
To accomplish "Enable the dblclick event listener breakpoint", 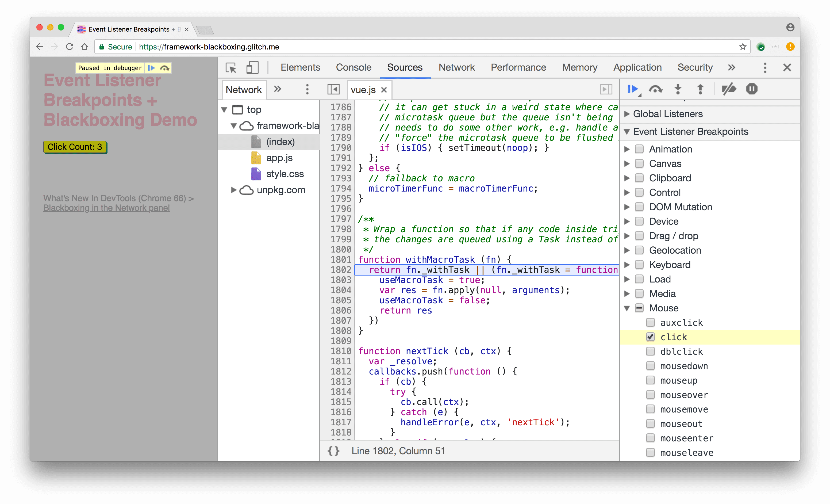I will (651, 351).
